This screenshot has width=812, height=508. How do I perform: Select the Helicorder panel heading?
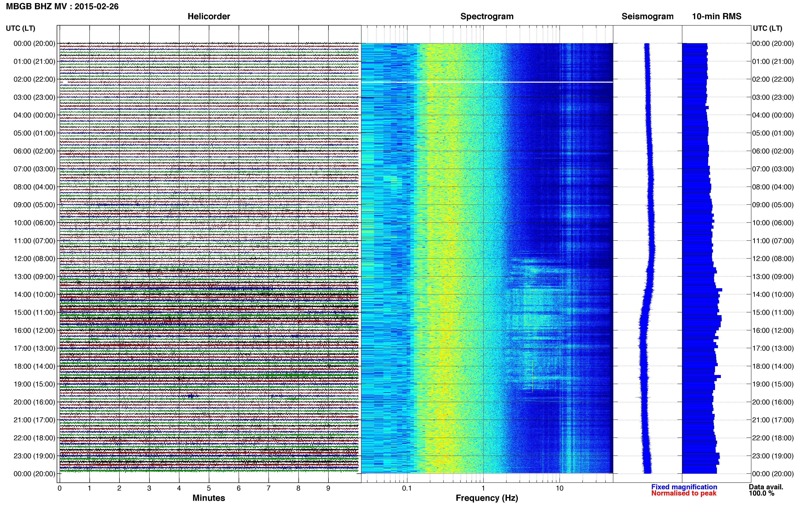click(x=209, y=16)
